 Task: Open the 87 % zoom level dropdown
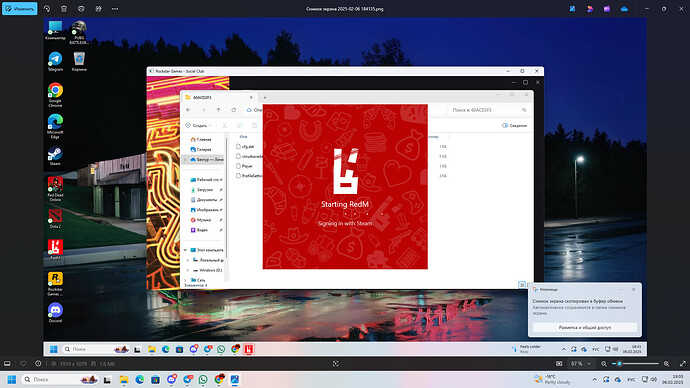[x=580, y=364]
